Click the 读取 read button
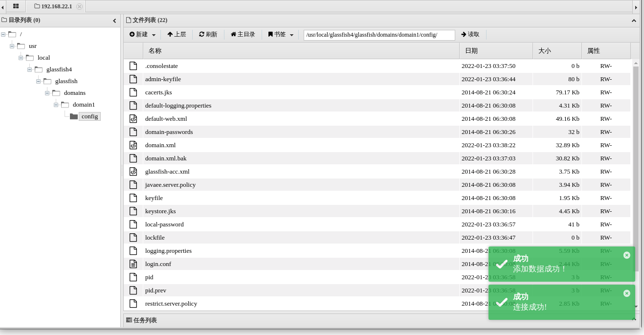The width and height of the screenshot is (644, 335). 470,35
